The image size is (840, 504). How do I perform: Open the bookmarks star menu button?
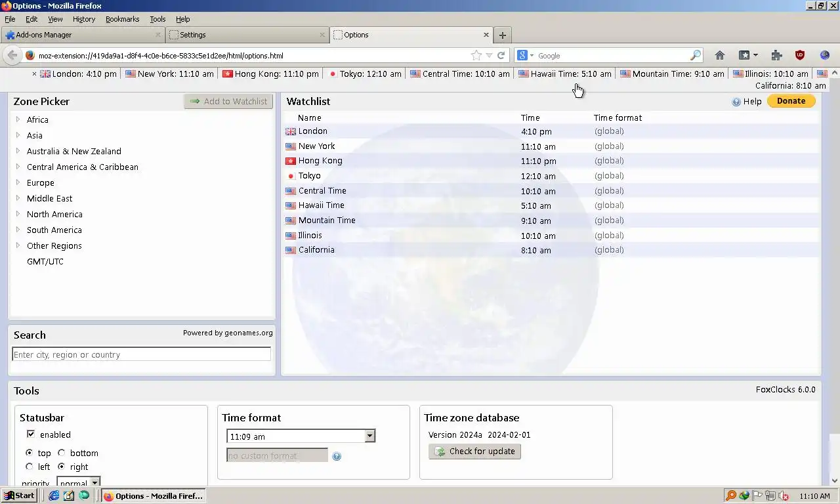[748, 56]
